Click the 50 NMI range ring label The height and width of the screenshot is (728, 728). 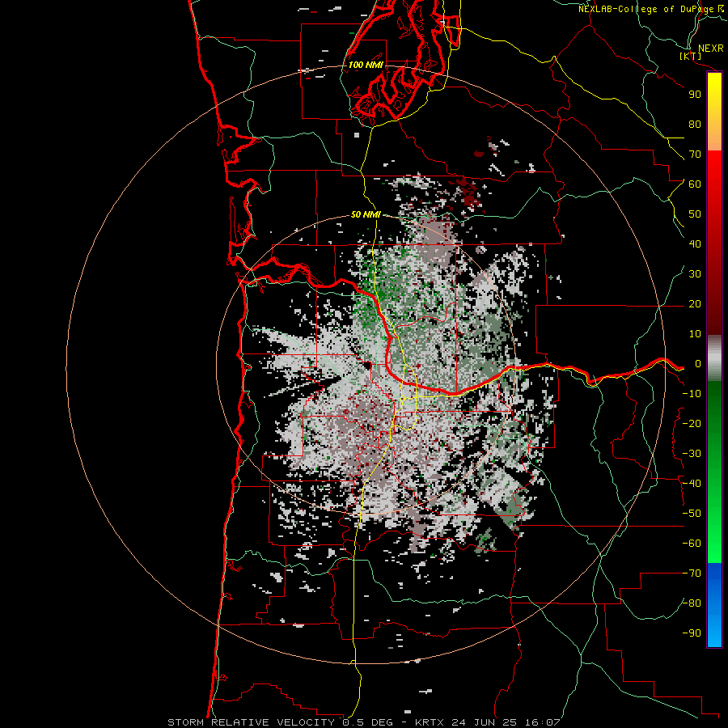click(366, 214)
